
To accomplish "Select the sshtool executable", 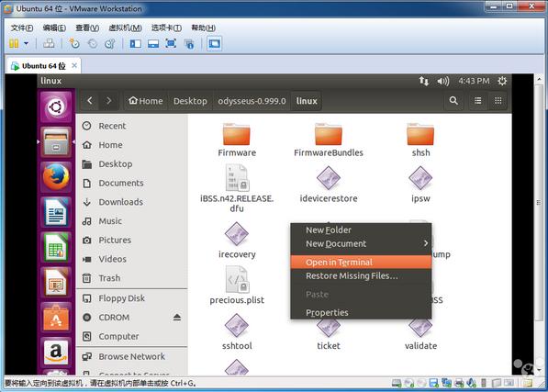I will [x=237, y=332].
